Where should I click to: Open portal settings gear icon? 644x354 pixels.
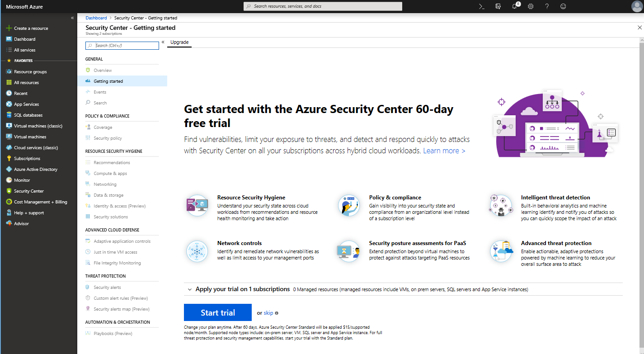[531, 6]
